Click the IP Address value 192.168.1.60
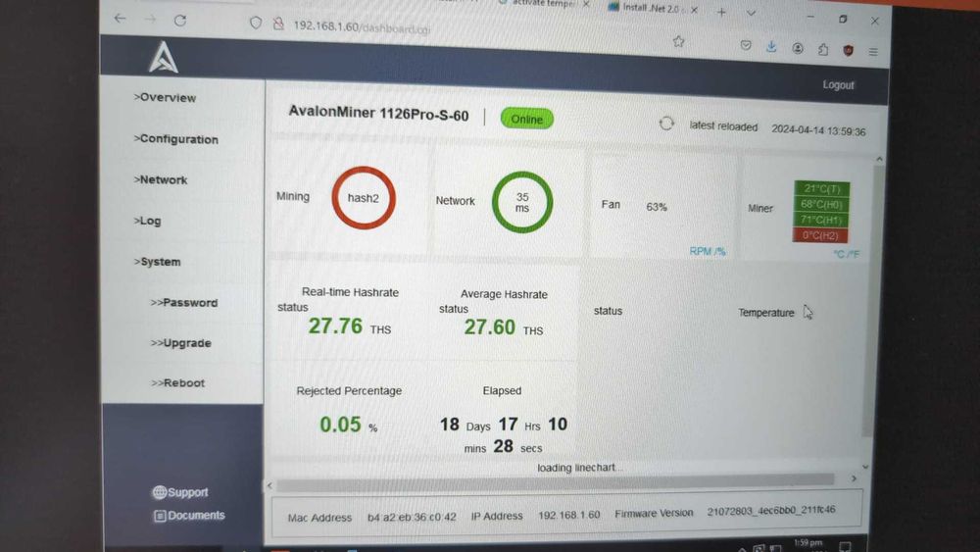The height and width of the screenshot is (552, 980). pyautogui.click(x=568, y=515)
